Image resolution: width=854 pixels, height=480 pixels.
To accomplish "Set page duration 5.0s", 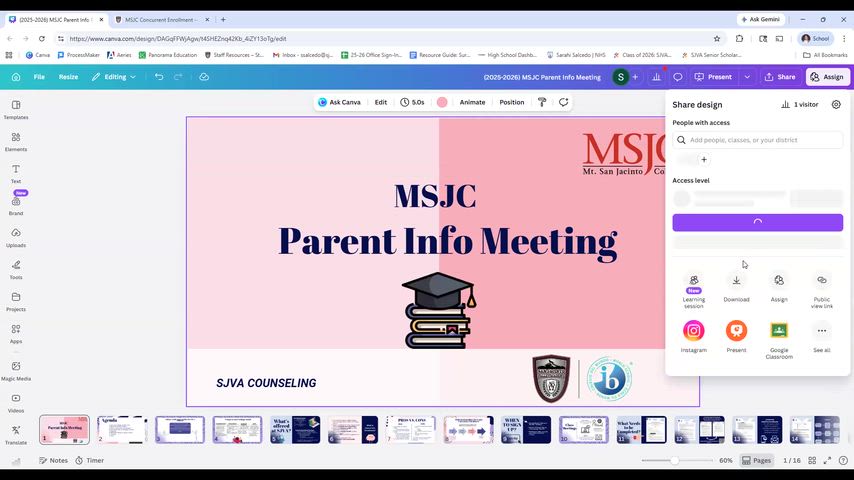I will (412, 102).
